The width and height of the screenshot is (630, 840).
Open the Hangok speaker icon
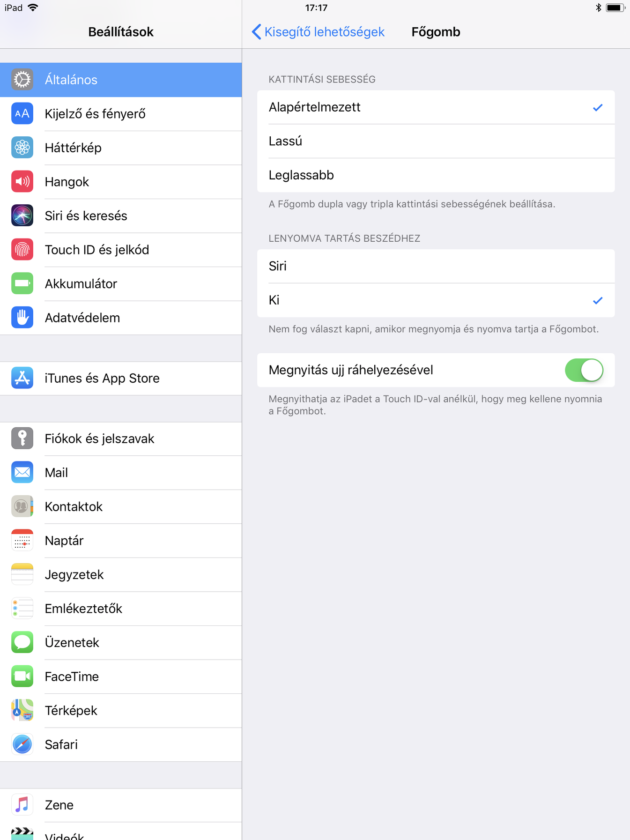point(22,182)
